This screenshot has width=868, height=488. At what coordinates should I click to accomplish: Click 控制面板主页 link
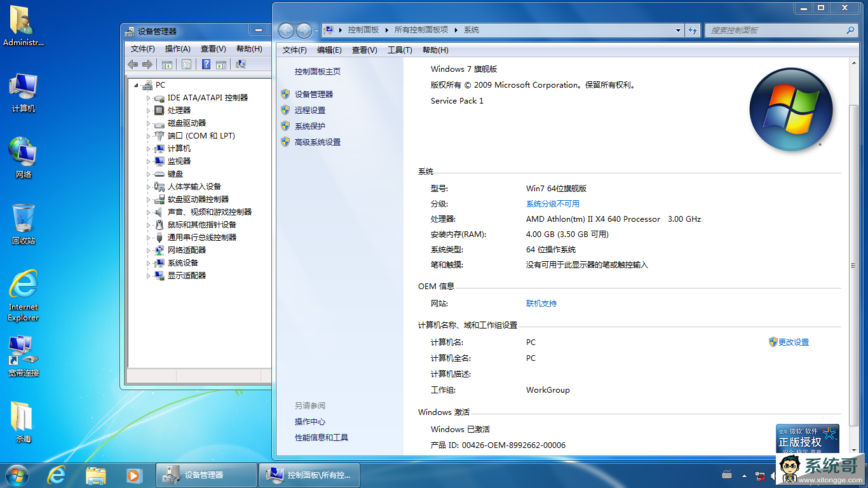(318, 72)
